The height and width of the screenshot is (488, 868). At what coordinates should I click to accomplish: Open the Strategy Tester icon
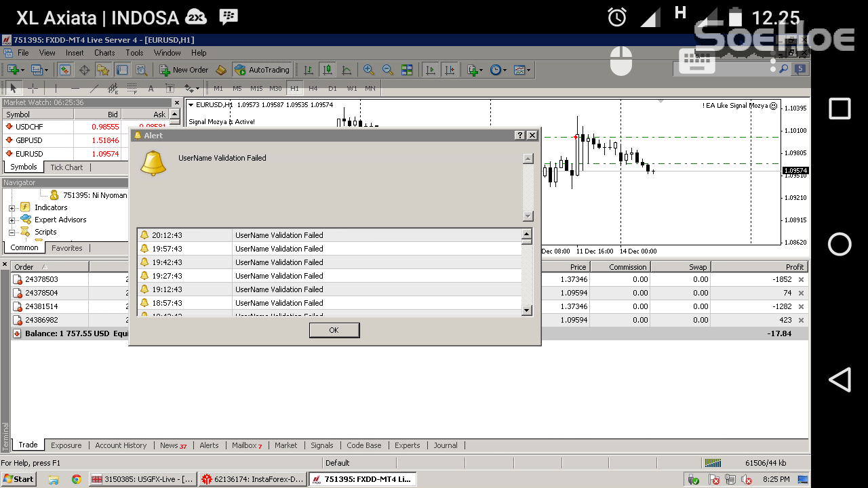pos(141,69)
